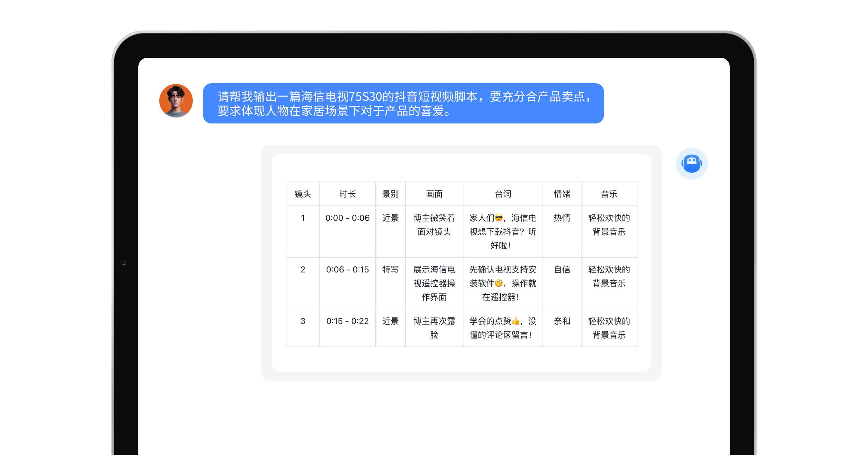Viewport: 868px width, 455px height.
Task: Click shot number 2 cell
Action: [303, 283]
